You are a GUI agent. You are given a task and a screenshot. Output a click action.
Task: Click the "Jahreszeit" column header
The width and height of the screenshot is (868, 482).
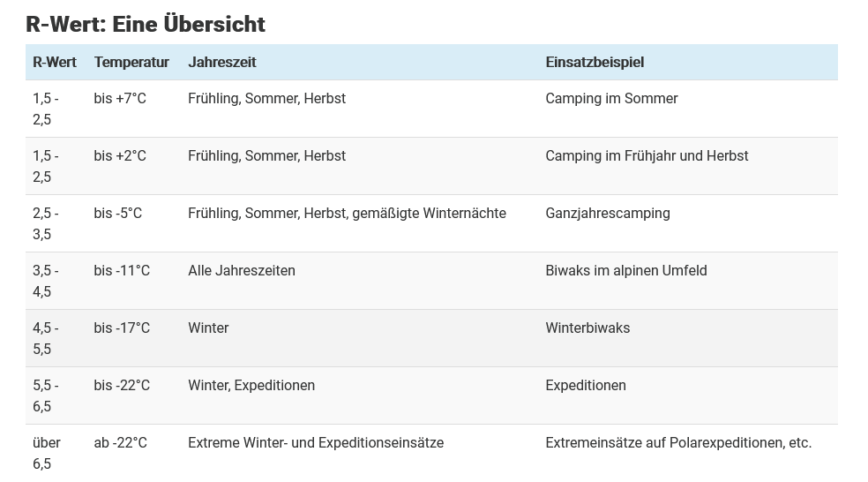click(222, 62)
